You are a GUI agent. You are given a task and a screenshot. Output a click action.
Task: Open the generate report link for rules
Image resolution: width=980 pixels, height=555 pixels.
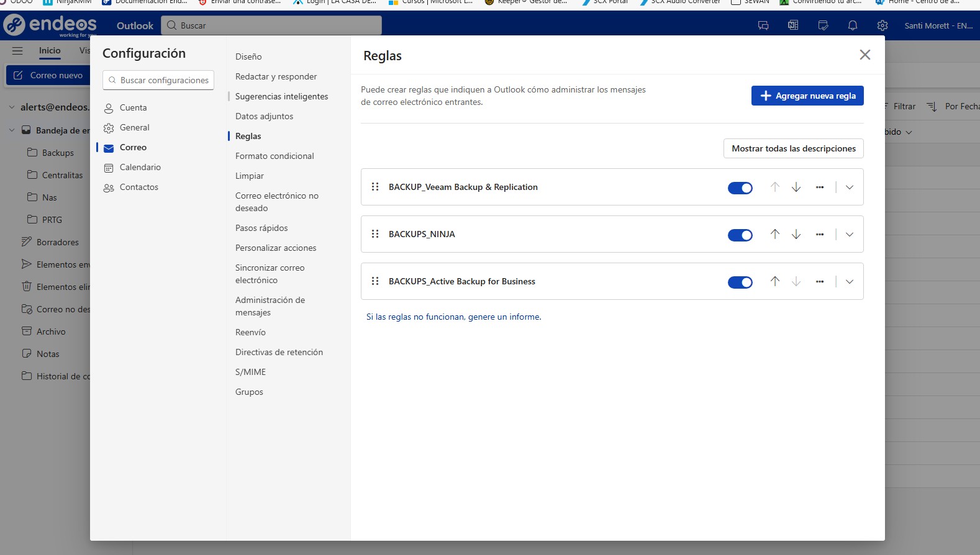(x=453, y=317)
